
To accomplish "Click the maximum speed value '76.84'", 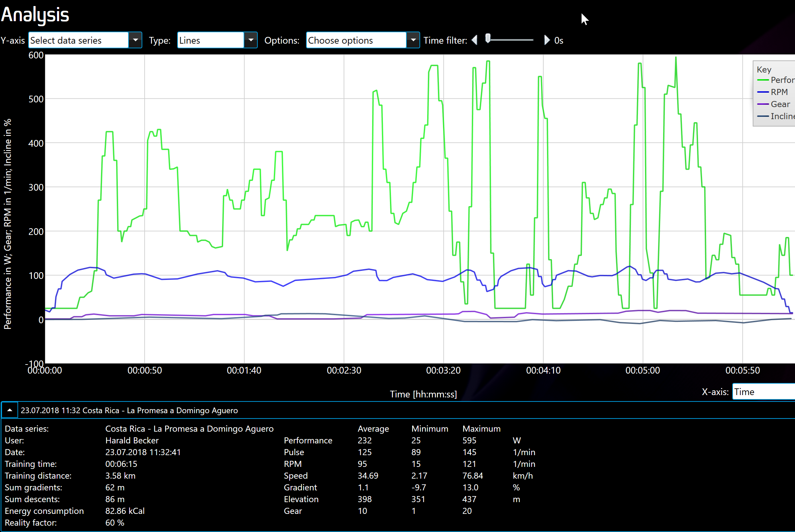I will point(473,476).
